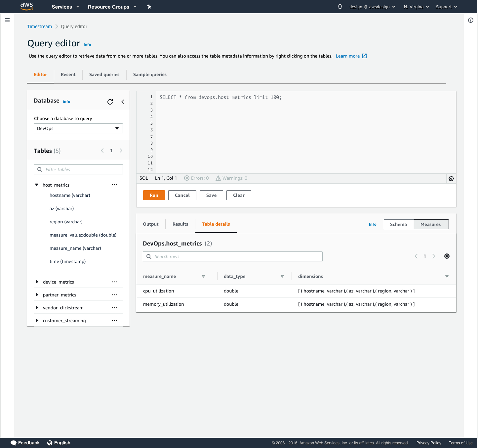Open the Output tab
This screenshot has width=478, height=448.
(151, 224)
